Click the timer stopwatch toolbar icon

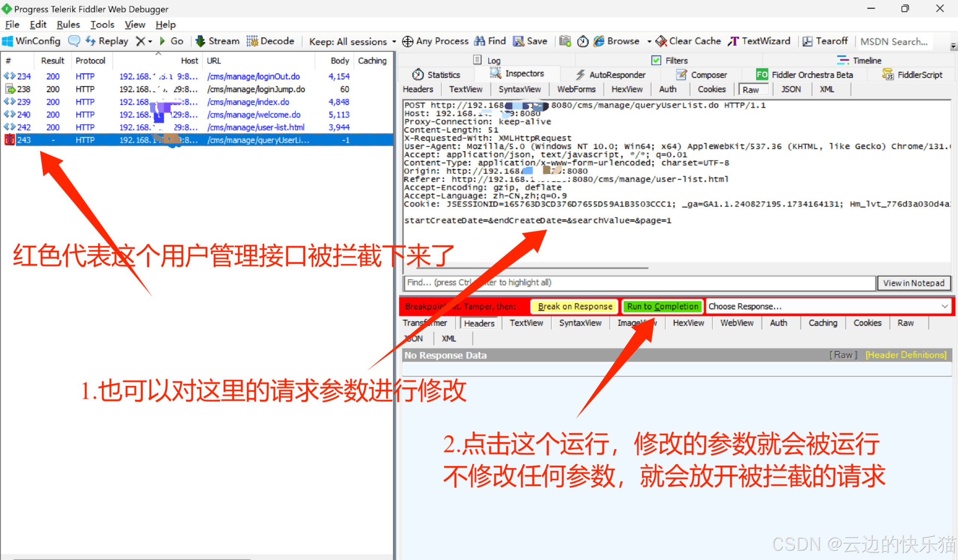click(x=583, y=41)
